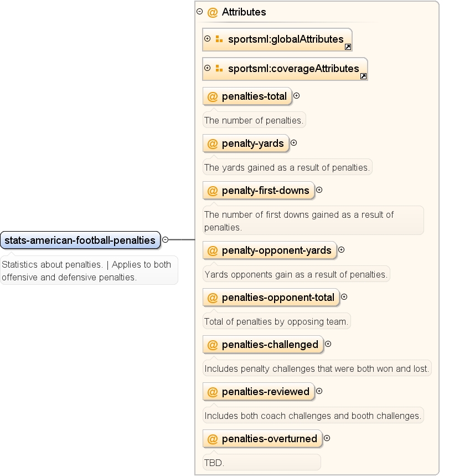Collapse the Attributes group
This screenshot has height=476, width=449.
(199, 12)
